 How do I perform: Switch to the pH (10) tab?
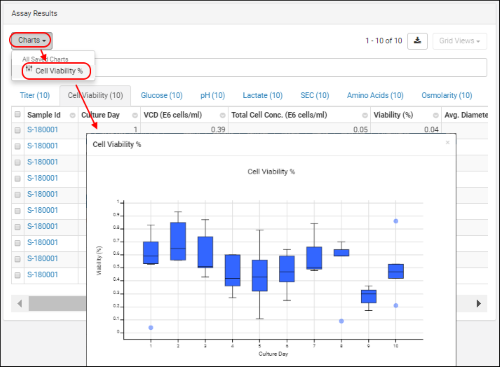(213, 95)
